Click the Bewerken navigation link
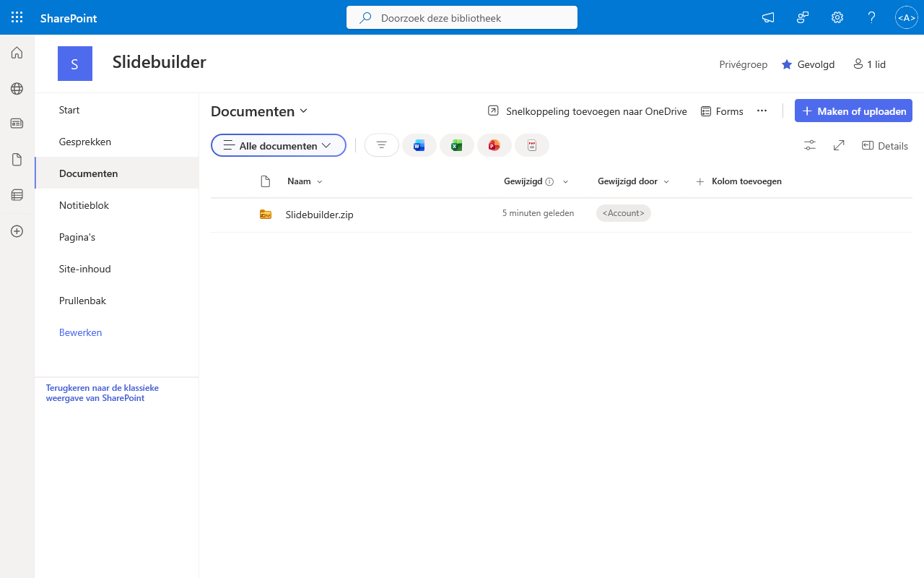This screenshot has height=578, width=924. (x=80, y=332)
